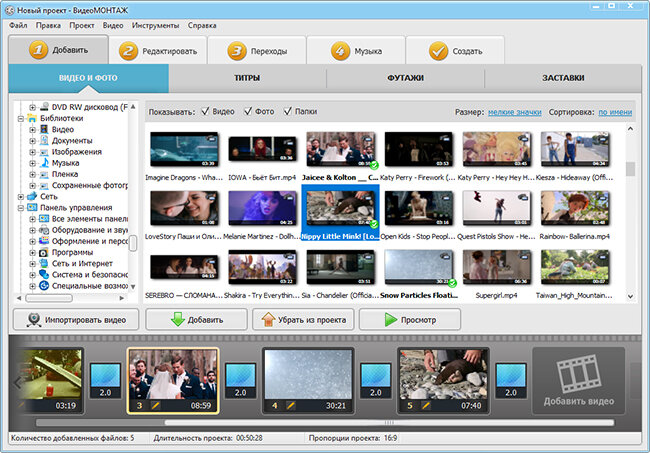
Task: Expand the Сеть tree node
Action: (x=21, y=196)
